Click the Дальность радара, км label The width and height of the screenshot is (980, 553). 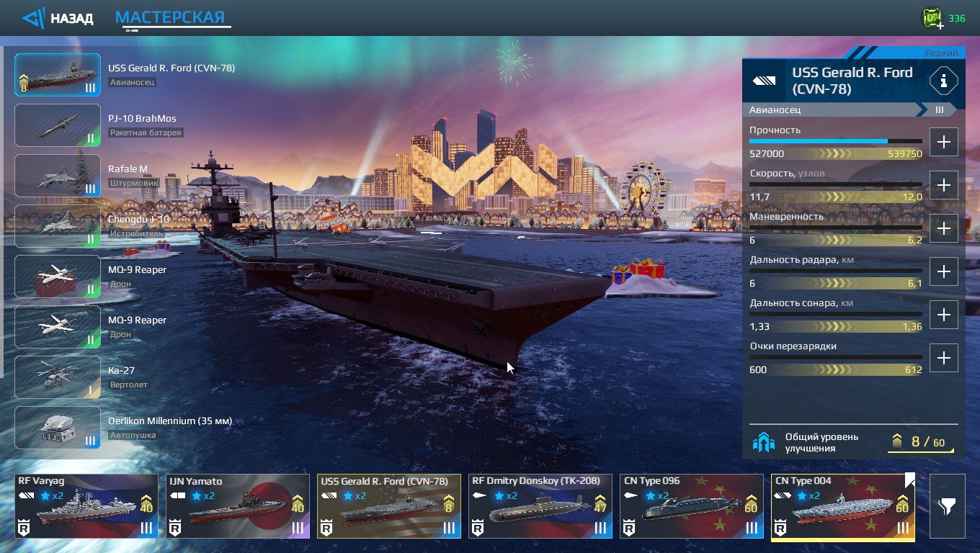click(801, 260)
